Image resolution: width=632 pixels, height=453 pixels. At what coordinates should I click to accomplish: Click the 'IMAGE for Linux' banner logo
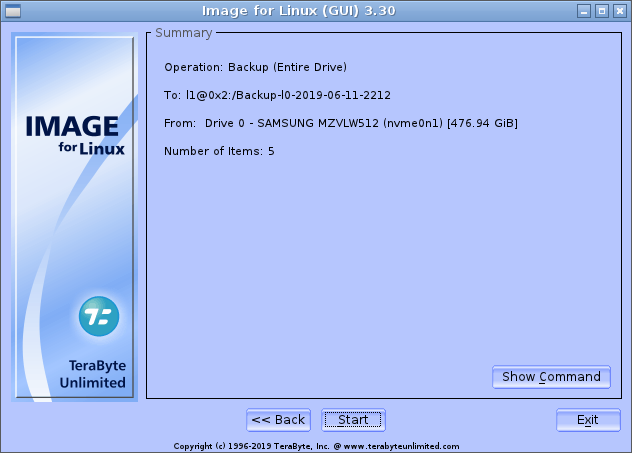click(75, 135)
